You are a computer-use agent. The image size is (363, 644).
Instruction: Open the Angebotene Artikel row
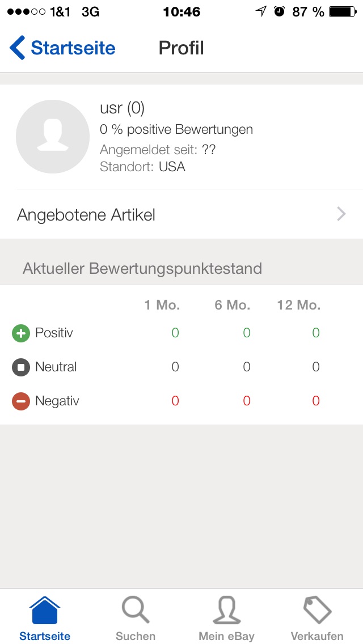pos(170,215)
